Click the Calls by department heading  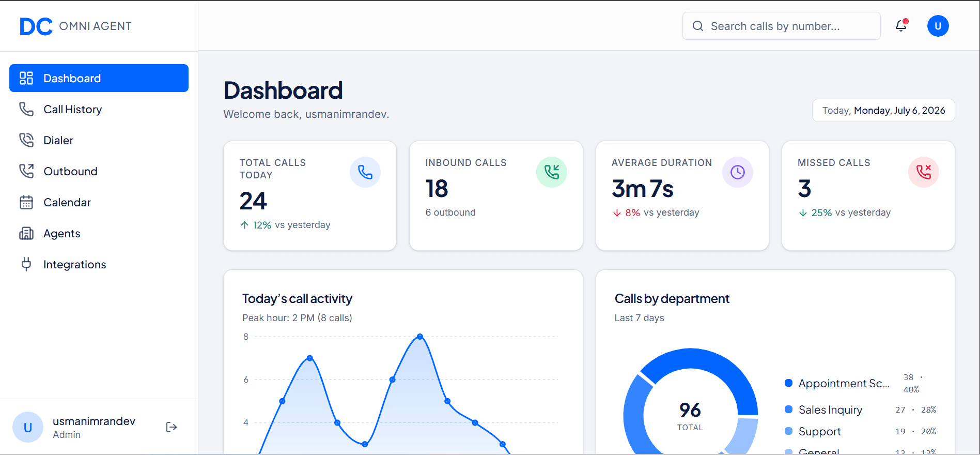coord(672,298)
